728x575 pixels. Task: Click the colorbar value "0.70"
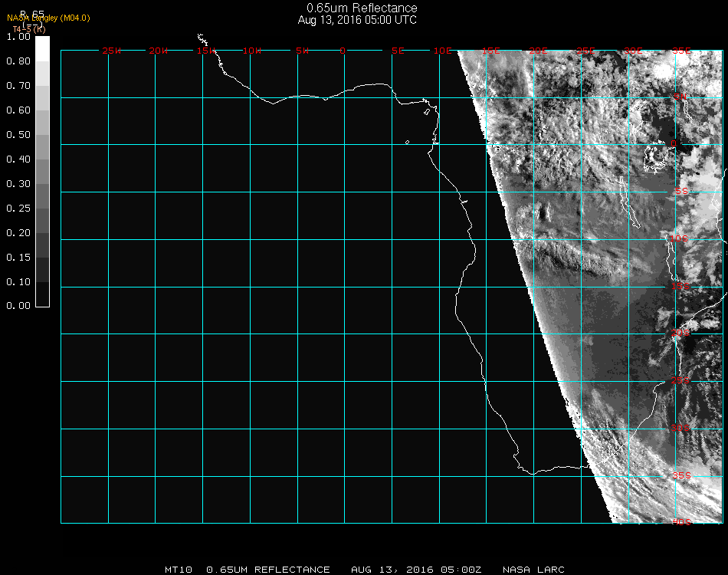(x=18, y=86)
